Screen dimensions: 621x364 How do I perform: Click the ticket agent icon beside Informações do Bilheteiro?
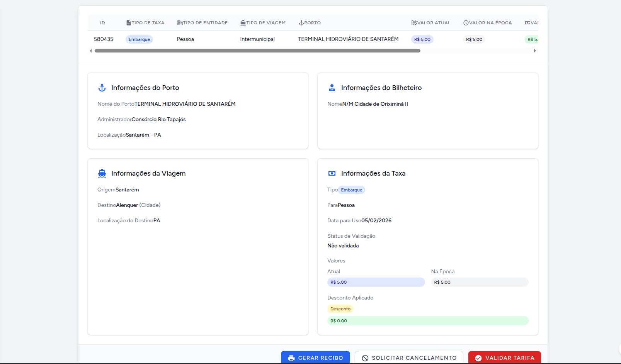tap(332, 88)
